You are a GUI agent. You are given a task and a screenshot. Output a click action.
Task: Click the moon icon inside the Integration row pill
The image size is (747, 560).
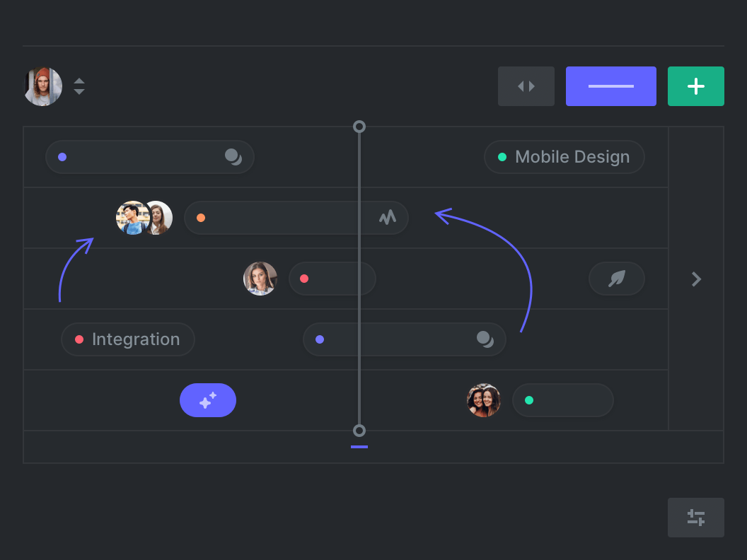(x=485, y=339)
